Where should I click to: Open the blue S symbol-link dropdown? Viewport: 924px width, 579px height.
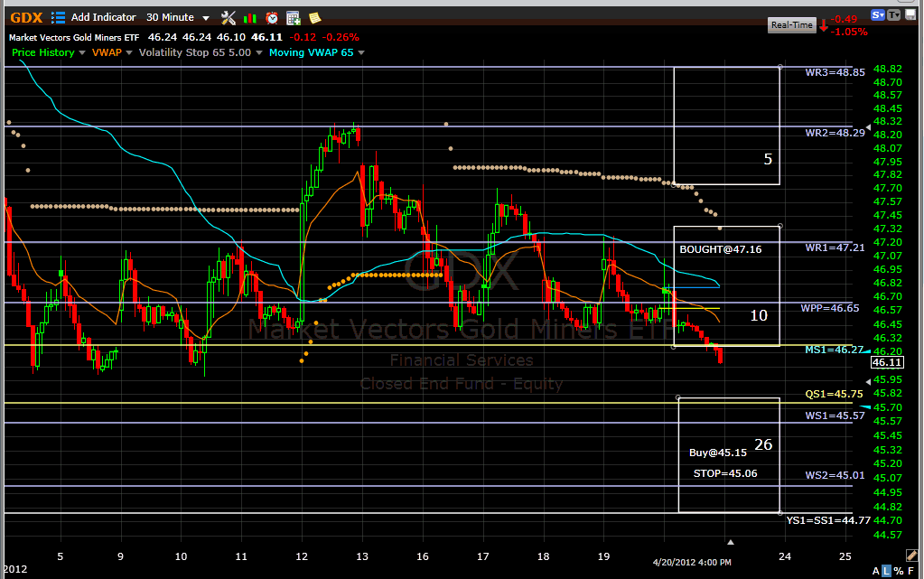[x=878, y=14]
